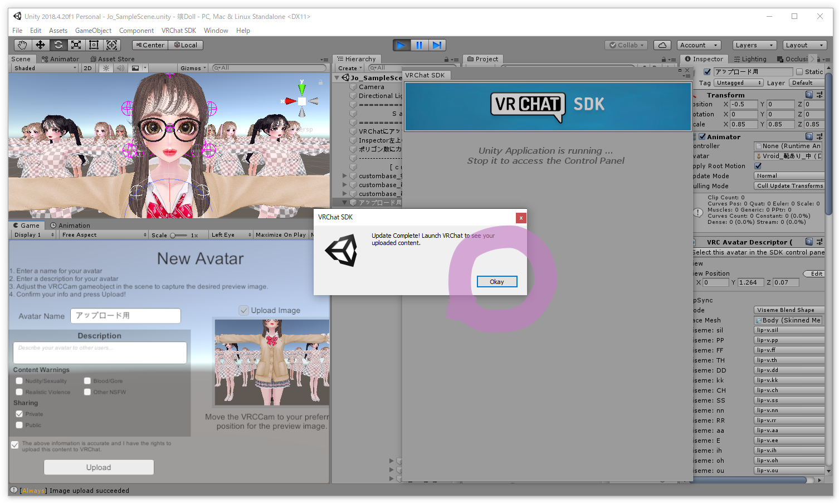Screen dimensions: 839x504
Task: Open the Shaded draw mode dropdown
Action: [x=45, y=68]
